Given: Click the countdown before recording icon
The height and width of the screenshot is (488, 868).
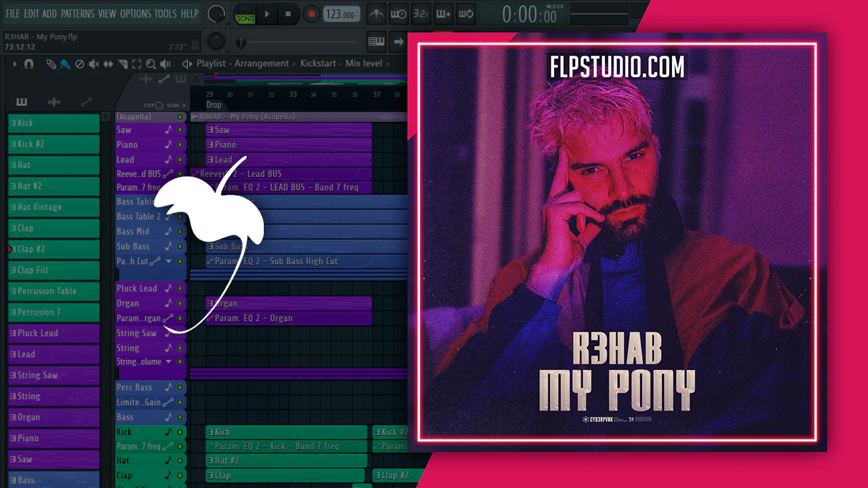Looking at the screenshot, I should [421, 14].
